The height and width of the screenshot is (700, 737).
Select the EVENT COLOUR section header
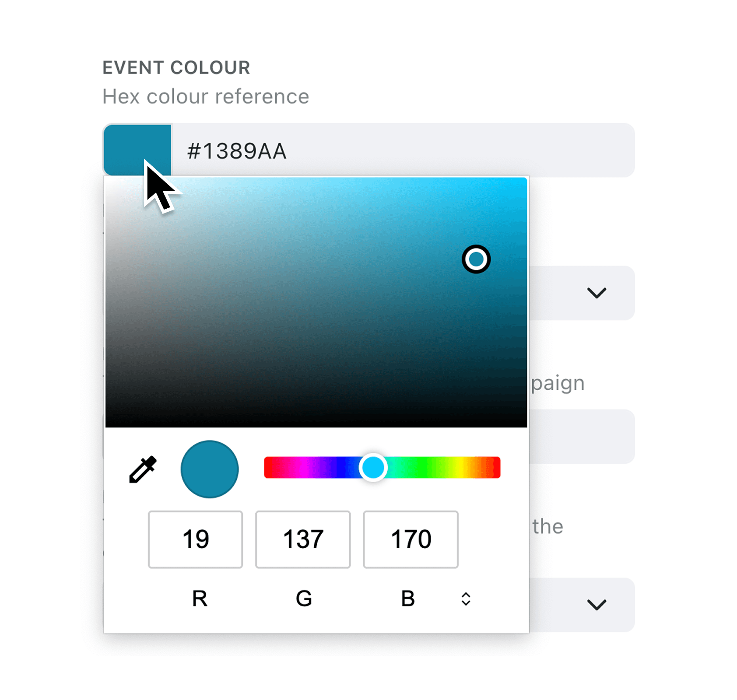(x=176, y=67)
